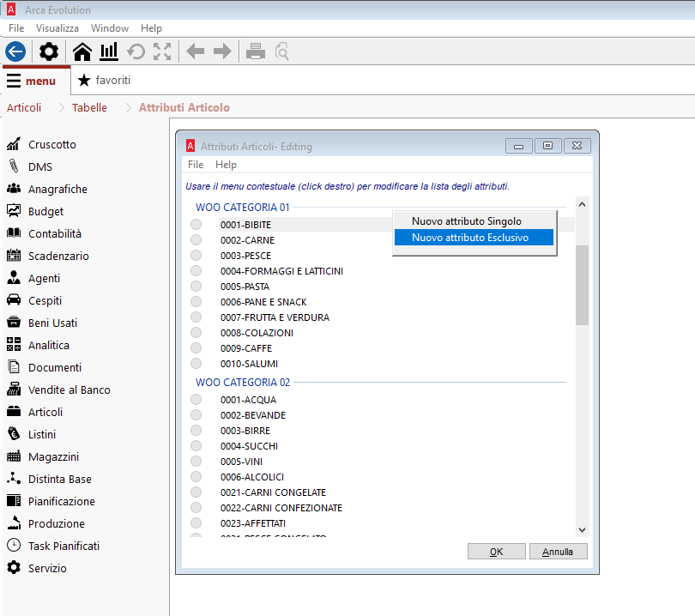Image resolution: width=695 pixels, height=616 pixels.
Task: Choose Nuovo attributo Esclusivo
Action: click(470, 238)
